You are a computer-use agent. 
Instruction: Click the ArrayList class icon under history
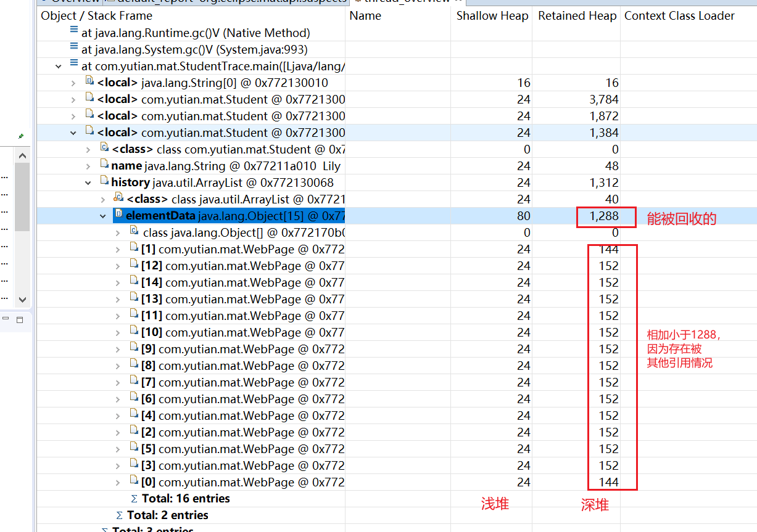119,198
